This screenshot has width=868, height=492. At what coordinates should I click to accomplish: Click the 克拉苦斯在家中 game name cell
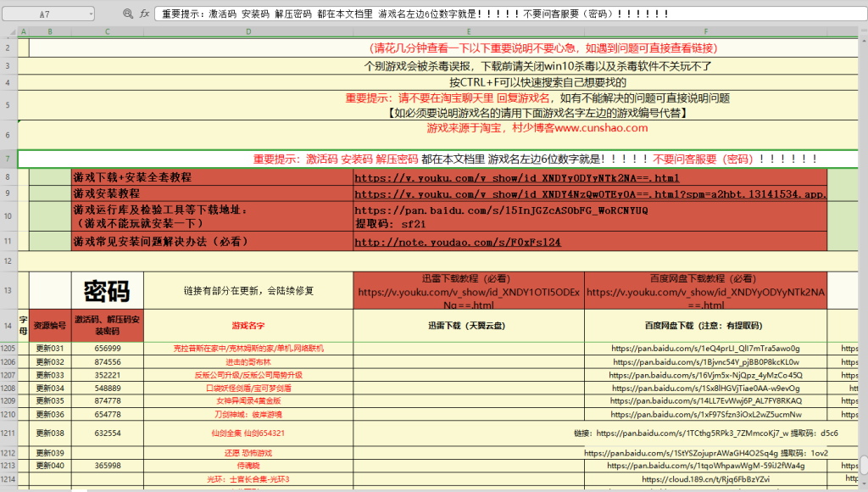[248, 349]
